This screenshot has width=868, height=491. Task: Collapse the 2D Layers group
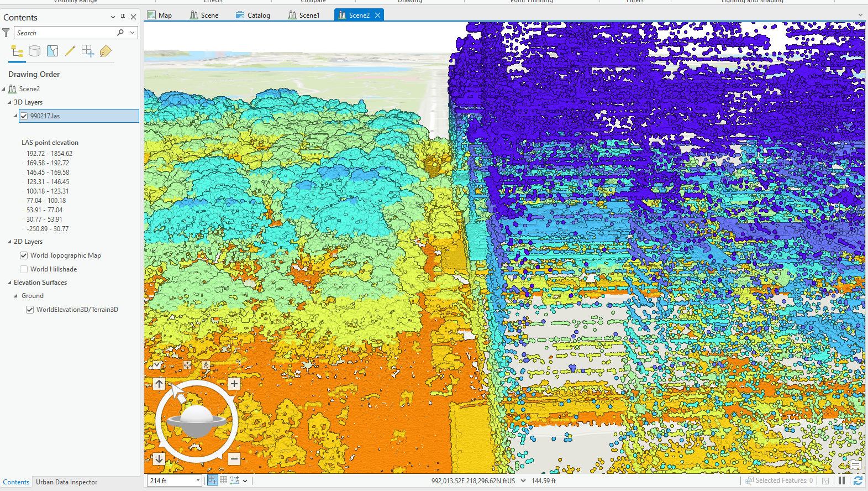tap(9, 242)
